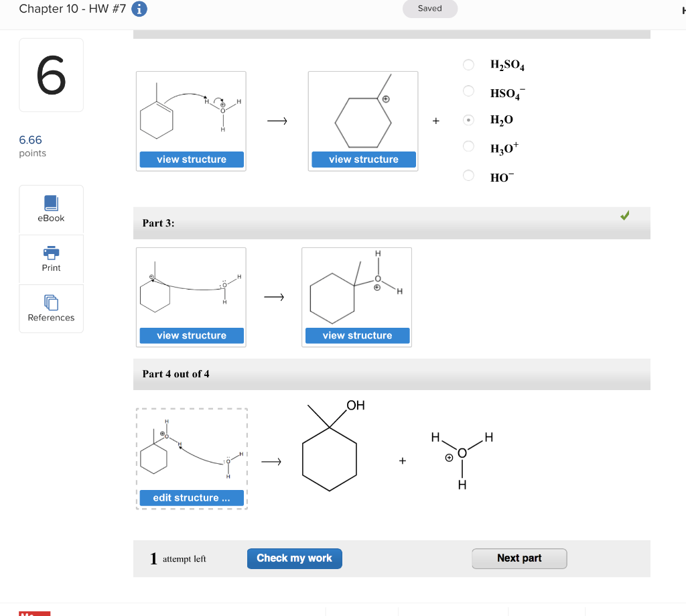The height and width of the screenshot is (616, 686).
Task: Click the Saved status indicator
Action: click(x=429, y=9)
